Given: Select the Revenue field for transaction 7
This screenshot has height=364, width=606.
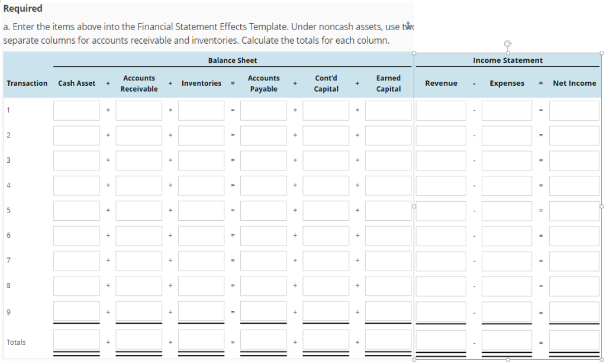Looking at the screenshot, I should coord(441,261).
